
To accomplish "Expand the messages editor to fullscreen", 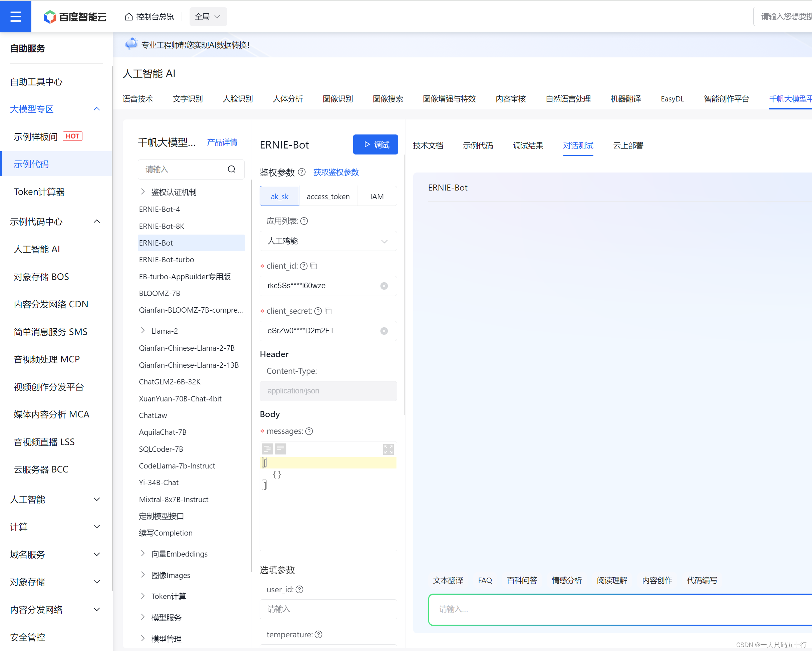I will (x=388, y=449).
